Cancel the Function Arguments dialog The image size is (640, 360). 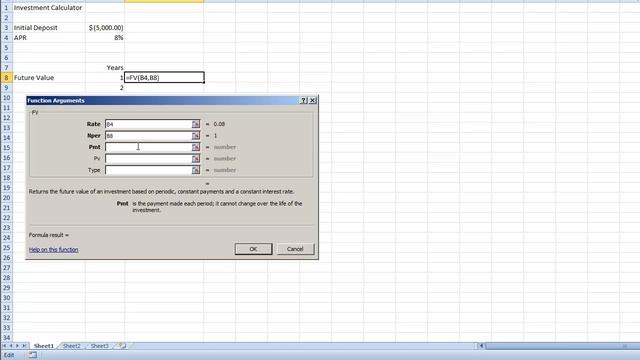coord(295,249)
